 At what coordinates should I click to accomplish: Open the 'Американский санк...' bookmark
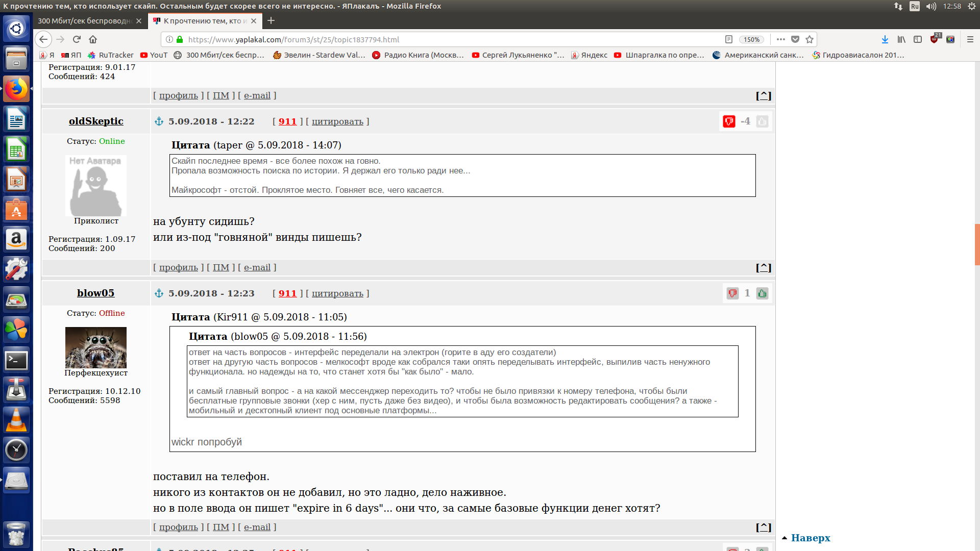coord(758,55)
